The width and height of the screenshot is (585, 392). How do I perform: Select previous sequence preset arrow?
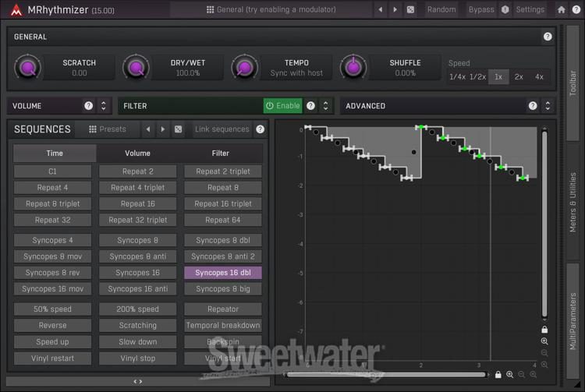148,129
